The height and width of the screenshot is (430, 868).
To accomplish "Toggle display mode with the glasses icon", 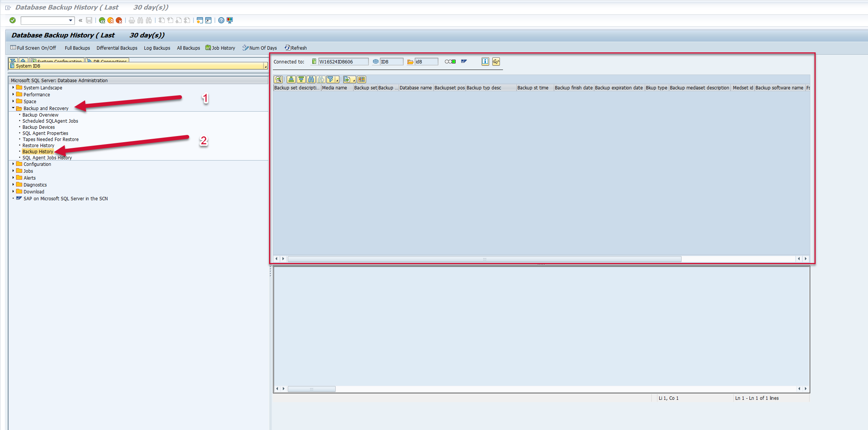I will click(496, 62).
